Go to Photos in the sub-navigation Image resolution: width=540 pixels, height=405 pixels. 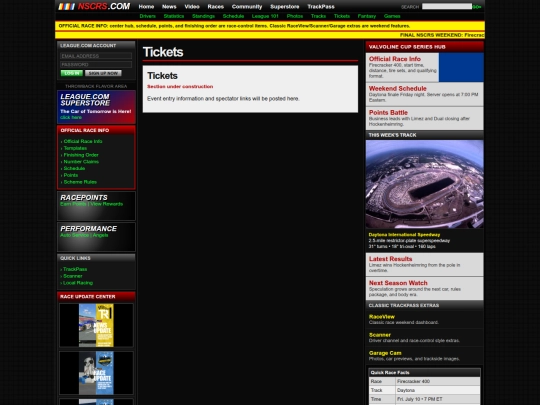click(x=295, y=16)
